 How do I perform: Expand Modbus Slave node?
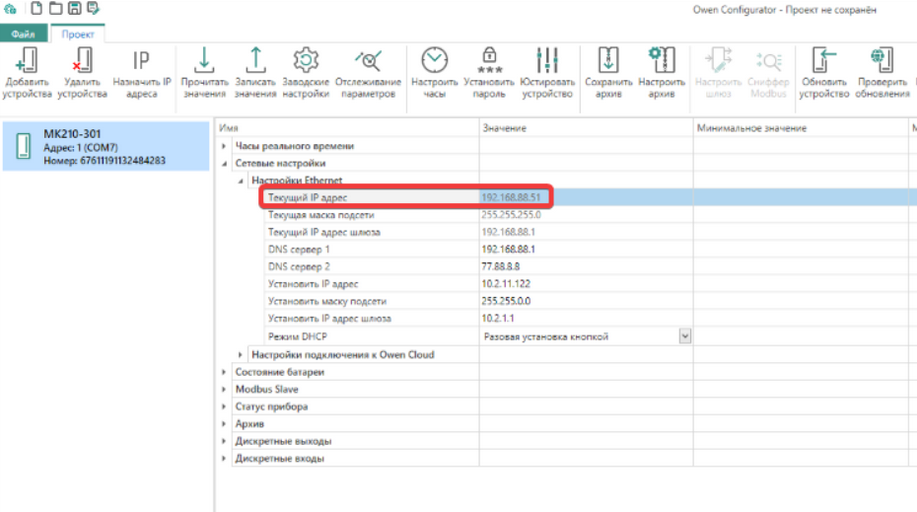[224, 389]
